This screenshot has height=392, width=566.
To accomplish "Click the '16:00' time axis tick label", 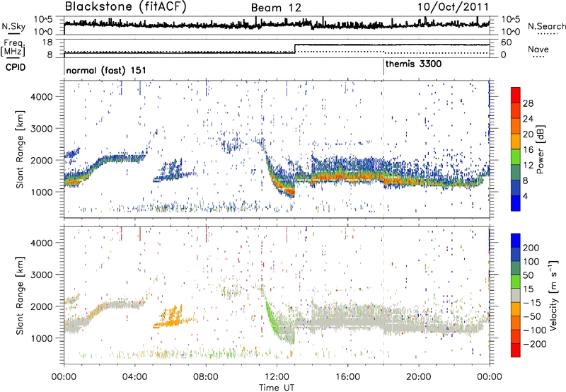I will 347,377.
